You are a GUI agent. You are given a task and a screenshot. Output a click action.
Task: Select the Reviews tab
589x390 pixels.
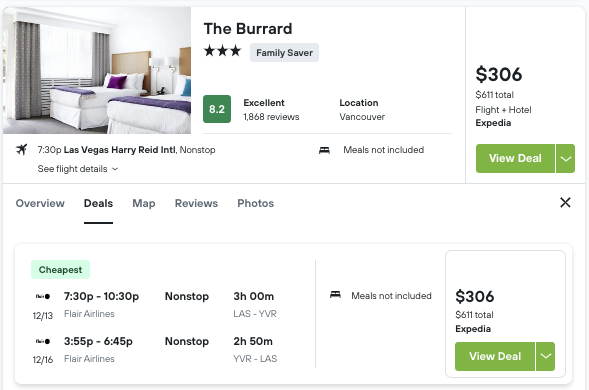tap(196, 203)
